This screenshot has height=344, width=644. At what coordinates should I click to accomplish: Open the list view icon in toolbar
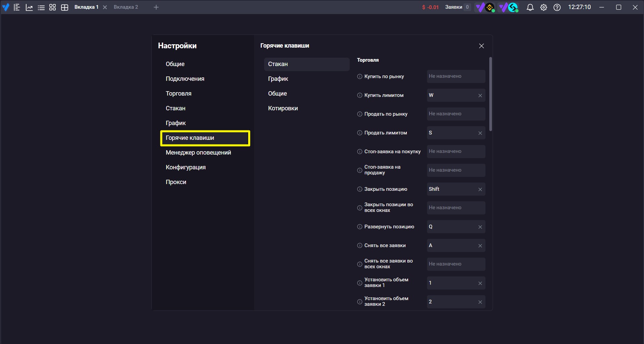(x=41, y=7)
